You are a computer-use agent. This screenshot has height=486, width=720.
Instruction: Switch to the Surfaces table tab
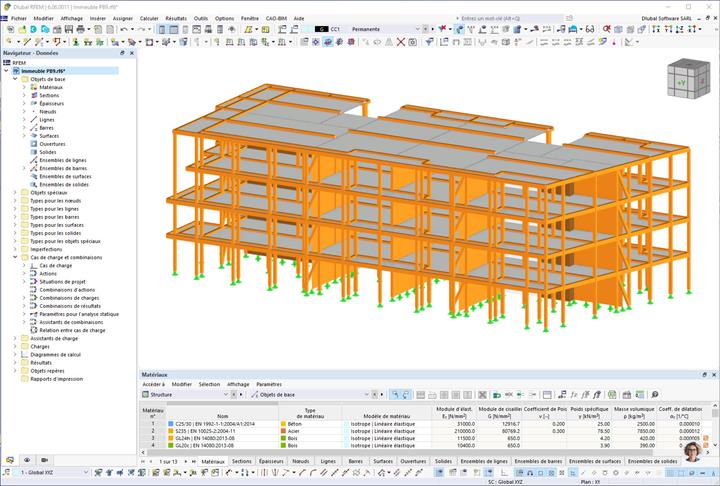tap(383, 461)
